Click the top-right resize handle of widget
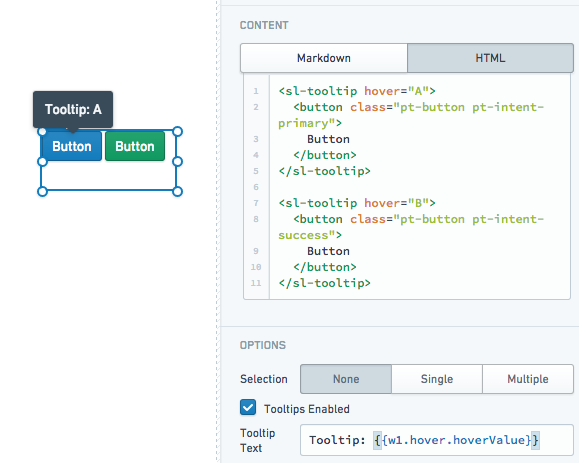The width and height of the screenshot is (579, 463). point(177,131)
